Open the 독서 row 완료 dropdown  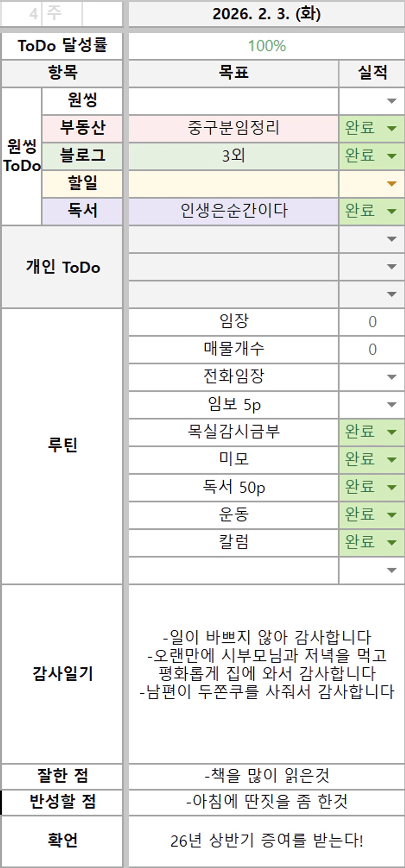[391, 211]
